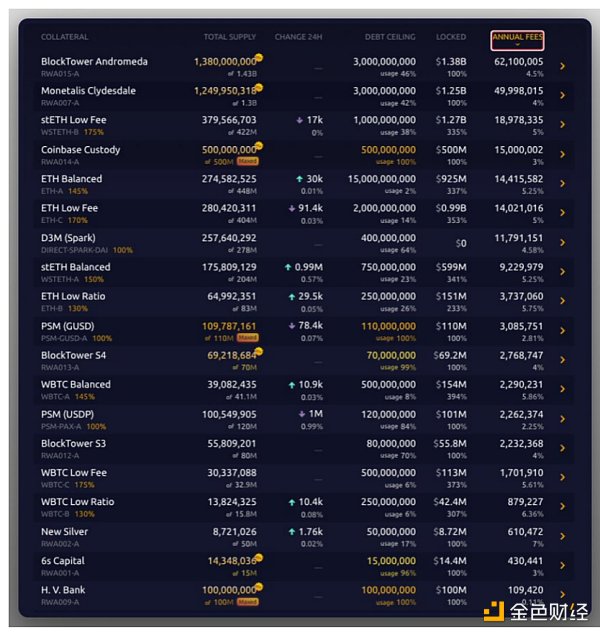Click the yellow badge icon beside BlockTower Andromeda supply
Image resolution: width=600 pixels, height=633 pixels.
tap(259, 59)
